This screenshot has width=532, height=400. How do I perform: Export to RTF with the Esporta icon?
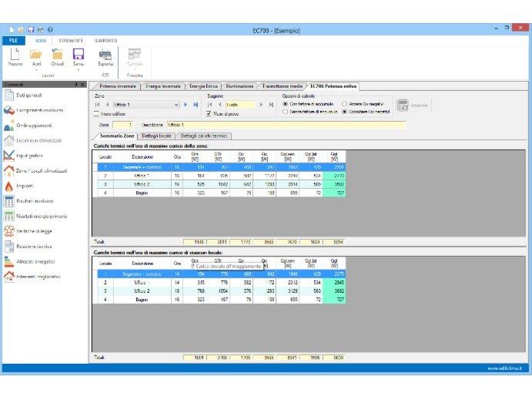click(105, 54)
